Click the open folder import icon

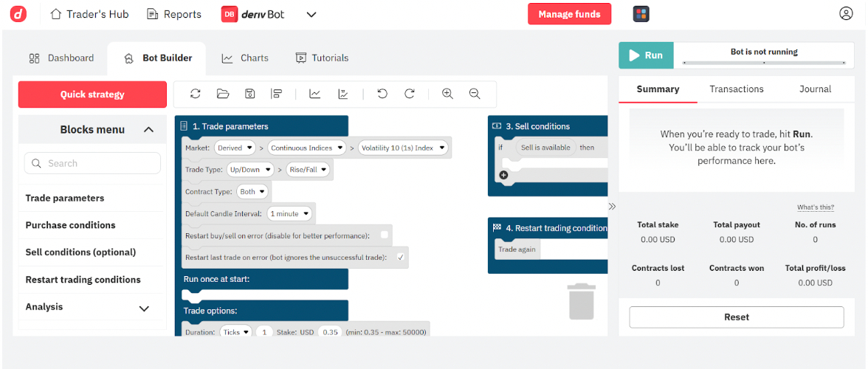(x=223, y=94)
